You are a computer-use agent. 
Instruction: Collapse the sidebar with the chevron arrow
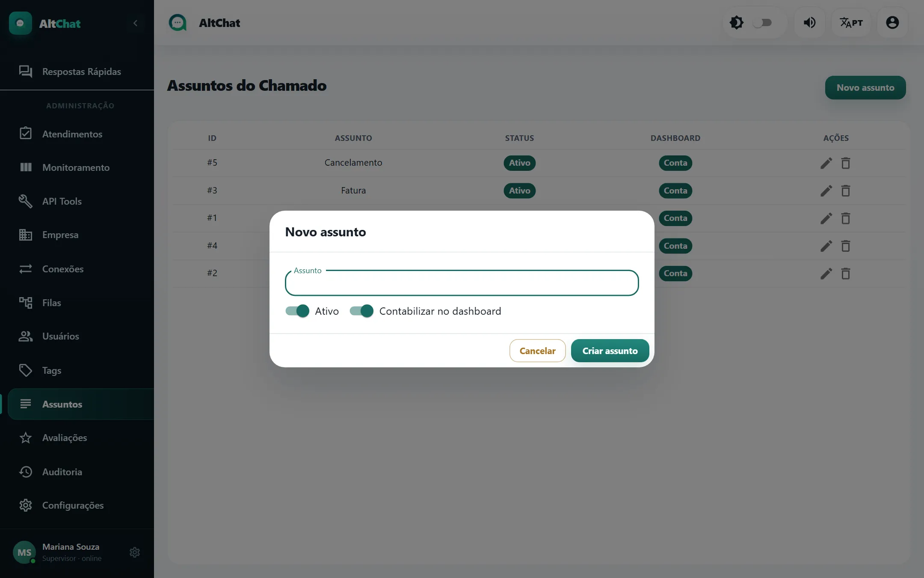[x=135, y=23]
